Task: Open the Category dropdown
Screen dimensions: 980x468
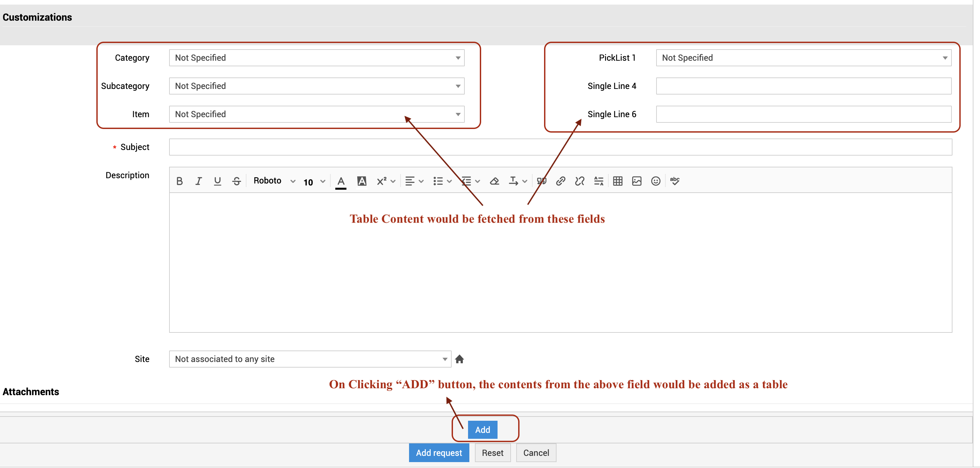Action: click(x=317, y=58)
